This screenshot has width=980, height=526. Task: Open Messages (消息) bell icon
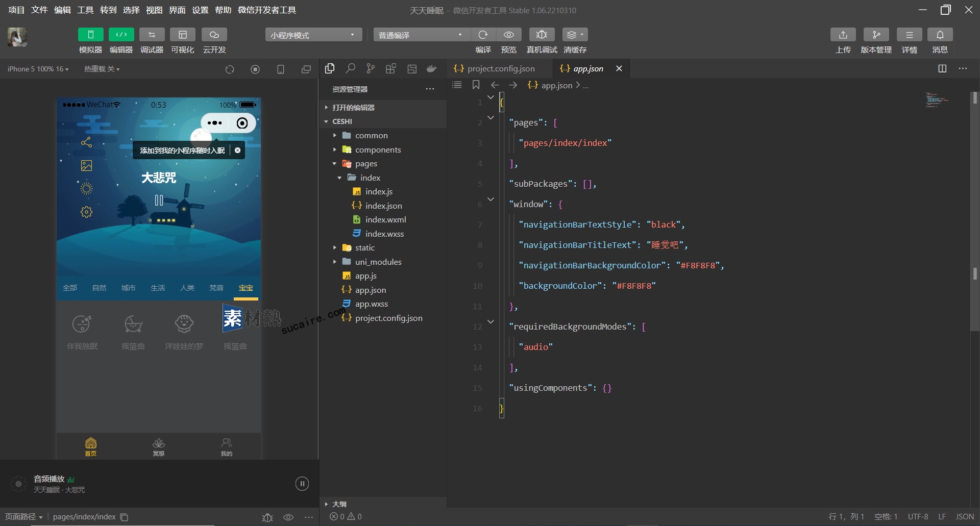[x=940, y=35]
